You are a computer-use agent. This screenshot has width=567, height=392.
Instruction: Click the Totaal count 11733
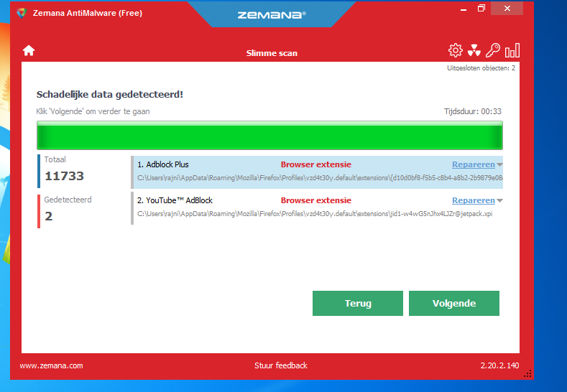click(65, 176)
